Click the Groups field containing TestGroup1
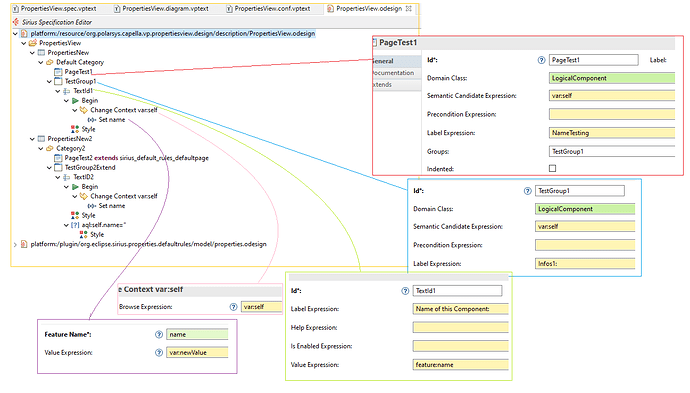Image resolution: width=690 pixels, height=393 pixels. (x=612, y=152)
